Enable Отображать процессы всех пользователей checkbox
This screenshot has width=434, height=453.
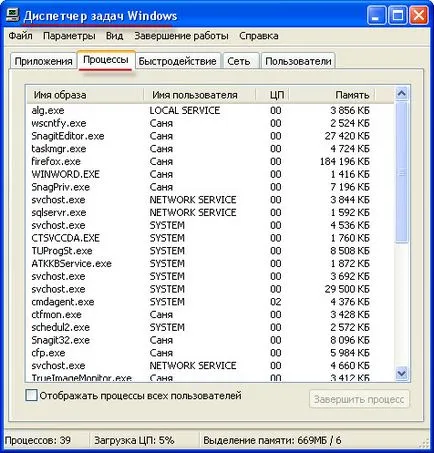point(31,396)
